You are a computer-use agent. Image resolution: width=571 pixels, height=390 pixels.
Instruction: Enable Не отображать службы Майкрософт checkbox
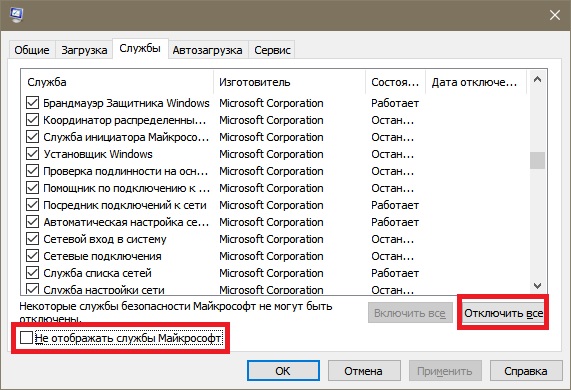27,338
